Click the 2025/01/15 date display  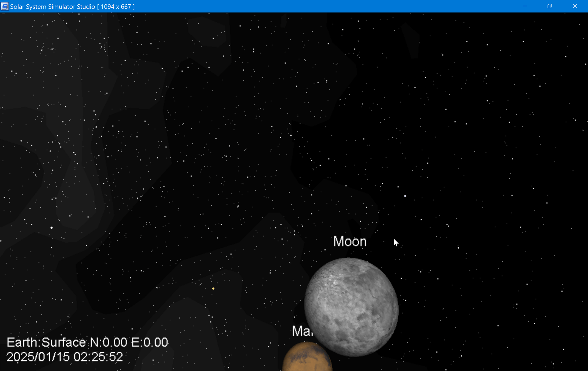click(38, 357)
